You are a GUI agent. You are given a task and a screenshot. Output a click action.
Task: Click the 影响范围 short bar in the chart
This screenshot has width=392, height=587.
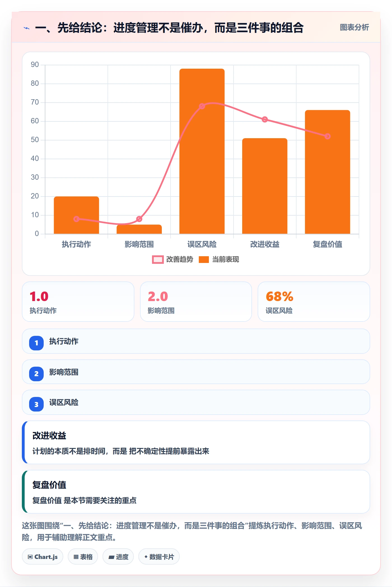[139, 229]
